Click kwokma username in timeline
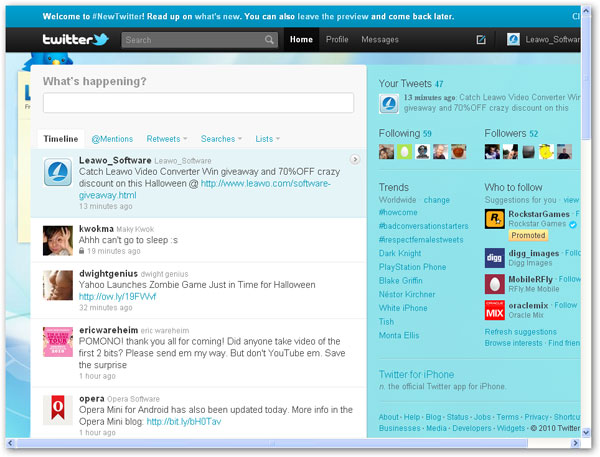The height and width of the screenshot is (457, 600). pos(96,228)
